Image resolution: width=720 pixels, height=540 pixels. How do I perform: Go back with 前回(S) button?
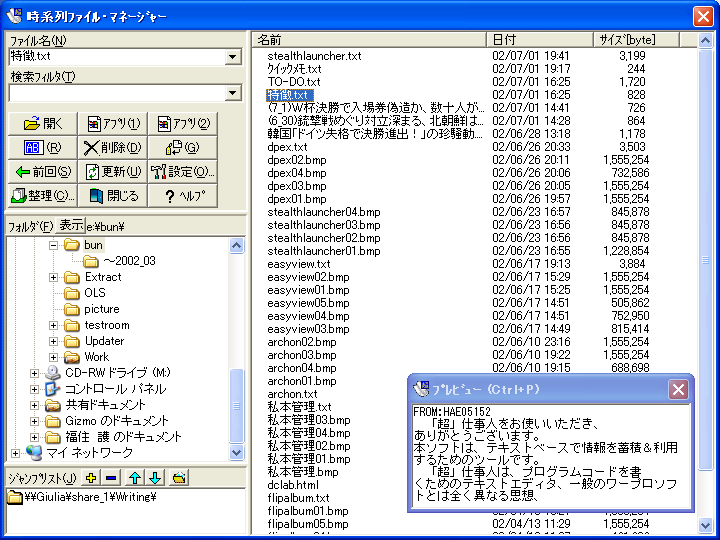pyautogui.click(x=43, y=172)
